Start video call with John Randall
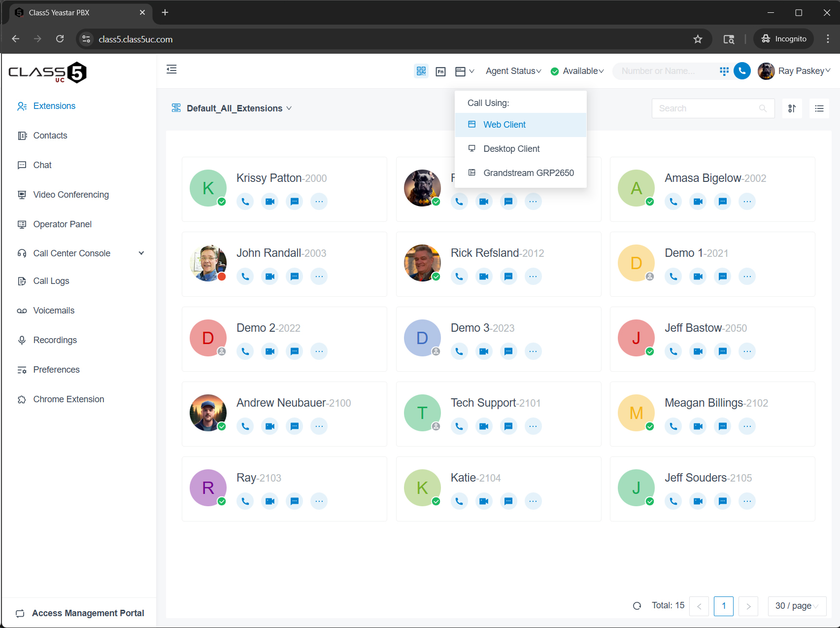 (x=270, y=276)
